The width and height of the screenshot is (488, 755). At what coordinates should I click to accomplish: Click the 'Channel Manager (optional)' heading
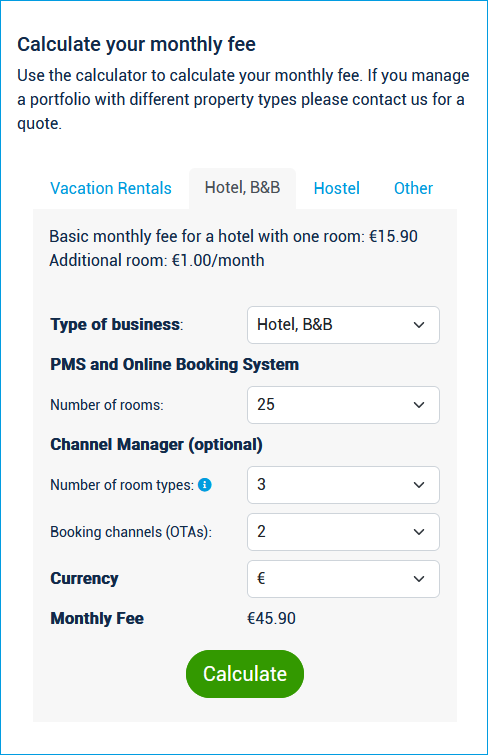157,444
